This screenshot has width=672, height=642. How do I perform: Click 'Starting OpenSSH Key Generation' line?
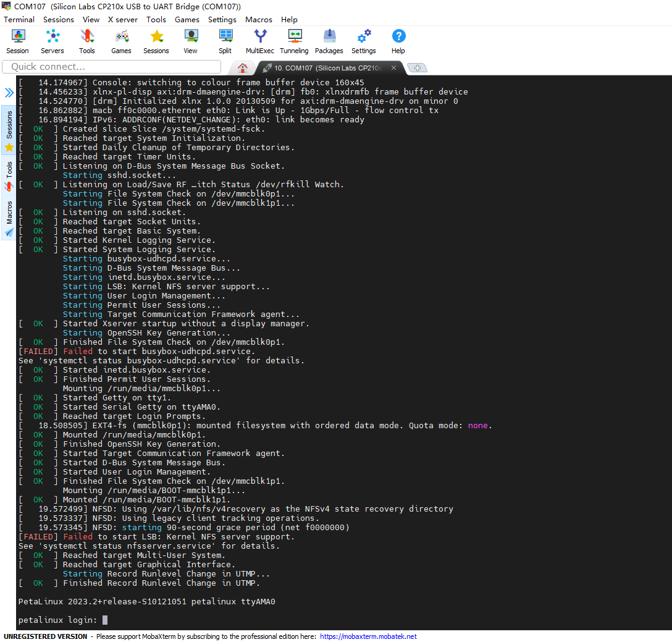[146, 333]
